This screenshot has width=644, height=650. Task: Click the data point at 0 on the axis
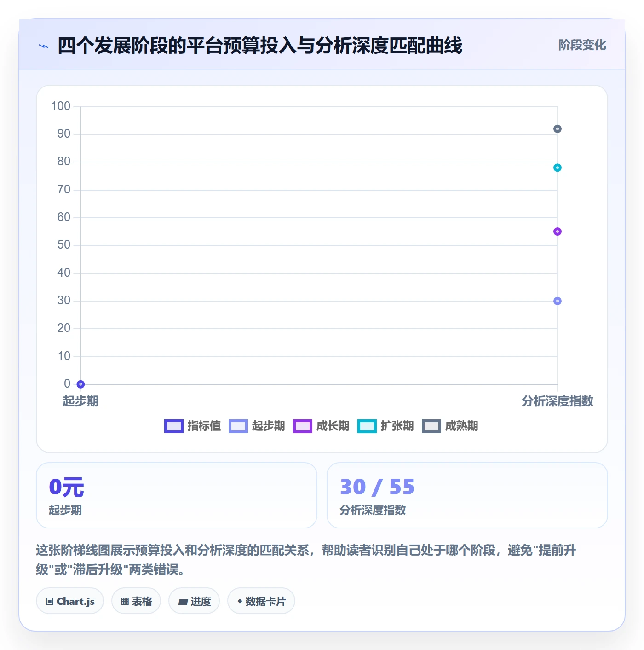coord(80,384)
